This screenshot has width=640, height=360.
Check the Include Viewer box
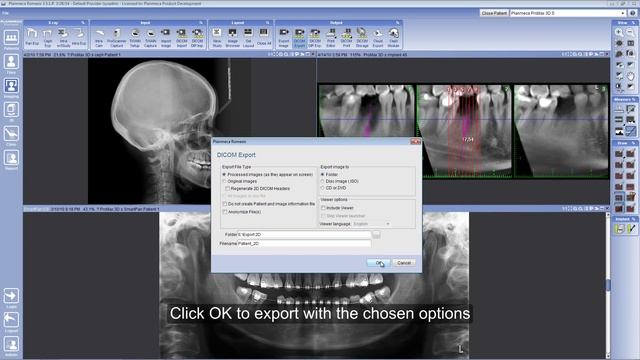click(x=323, y=208)
